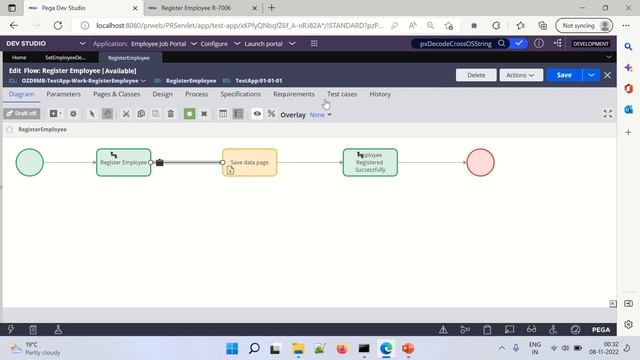Open the Overlay None dropdown
This screenshot has width=640, height=360.
(320, 115)
